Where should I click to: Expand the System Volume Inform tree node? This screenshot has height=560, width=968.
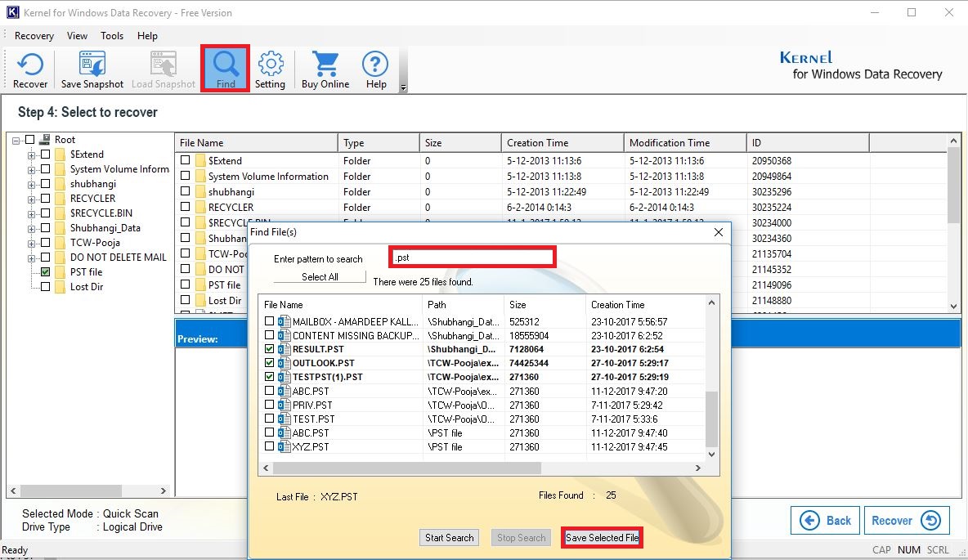(x=32, y=170)
